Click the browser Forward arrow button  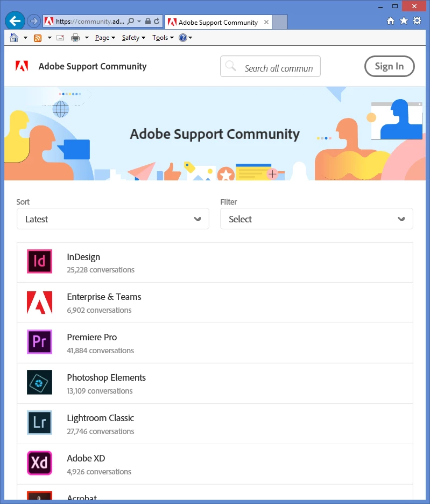(x=33, y=22)
